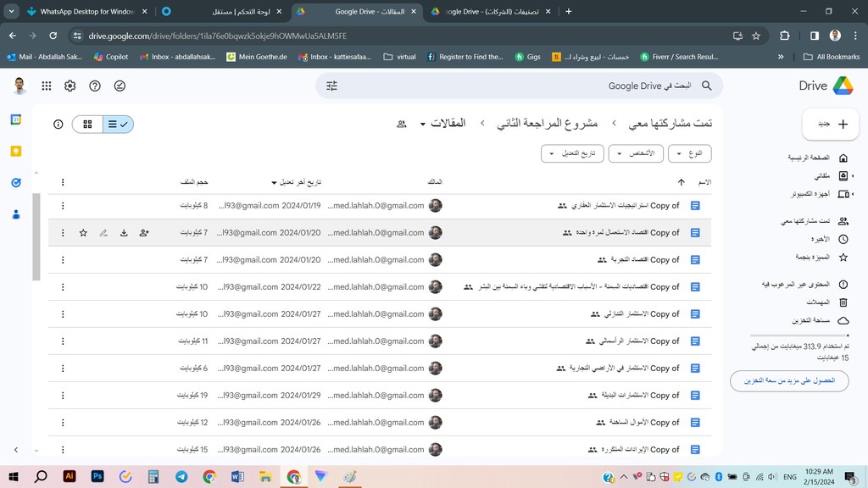Reload the page in Chrome

[53, 36]
